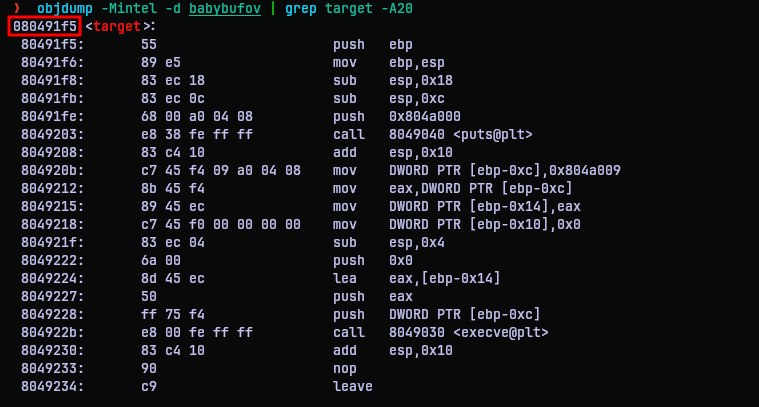759x407 pixels.
Task: Click the red prompt arrow icon
Action: 16,8
